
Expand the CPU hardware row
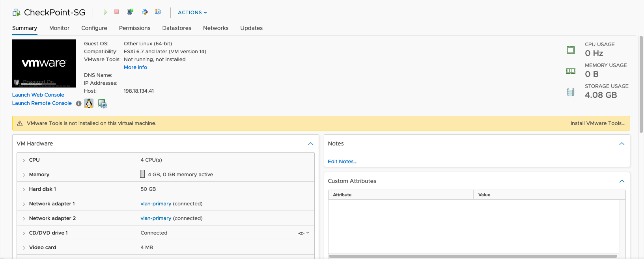(24, 160)
